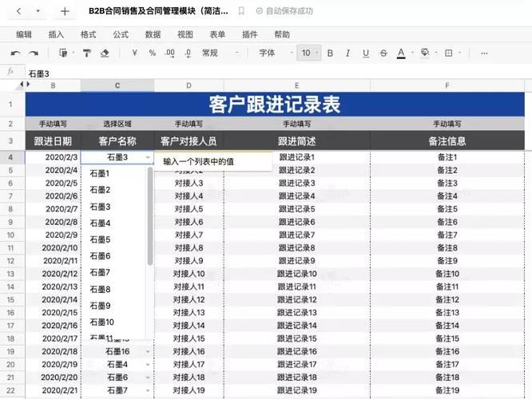The height and width of the screenshot is (399, 532).
Task: Click the bookmark icon beside the title
Action: [x=241, y=11]
